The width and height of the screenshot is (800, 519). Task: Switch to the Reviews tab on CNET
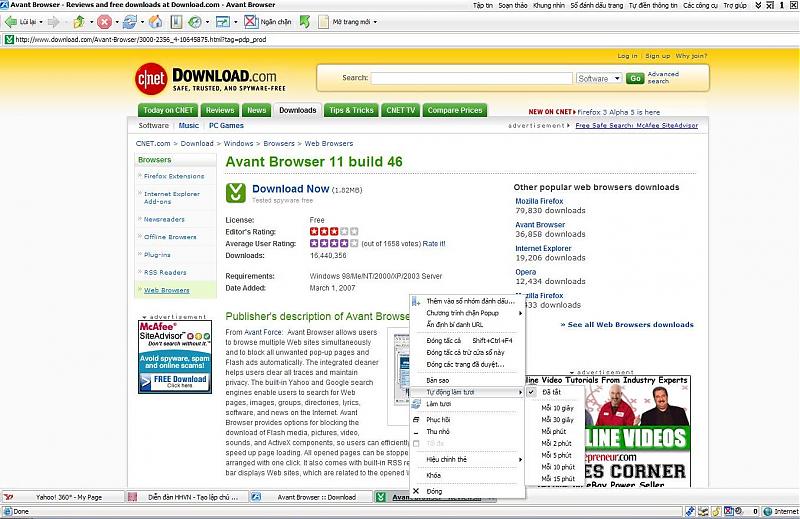219,110
